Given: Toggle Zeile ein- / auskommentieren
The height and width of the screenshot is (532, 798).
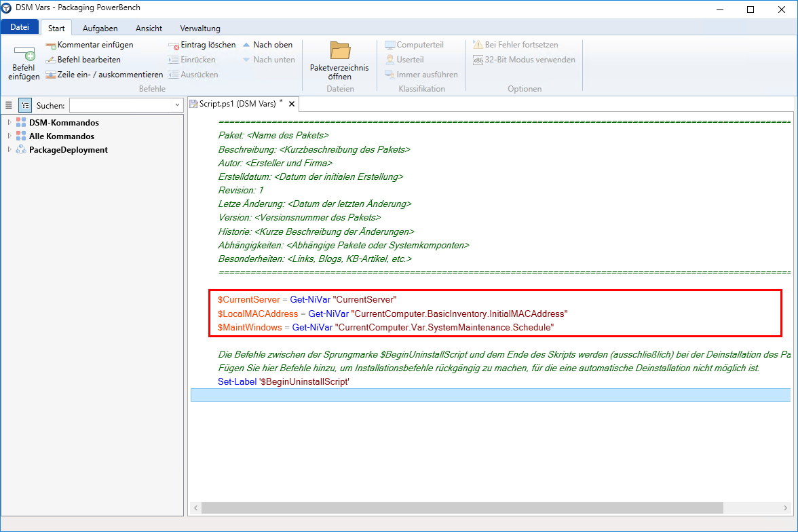Looking at the screenshot, I should [104, 75].
